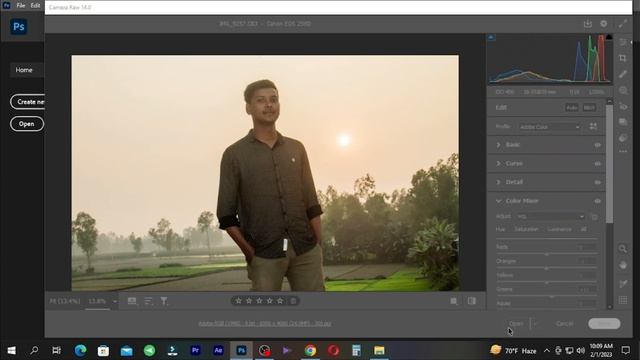Open the Edit menu
The height and width of the screenshot is (360, 640).
point(36,6)
